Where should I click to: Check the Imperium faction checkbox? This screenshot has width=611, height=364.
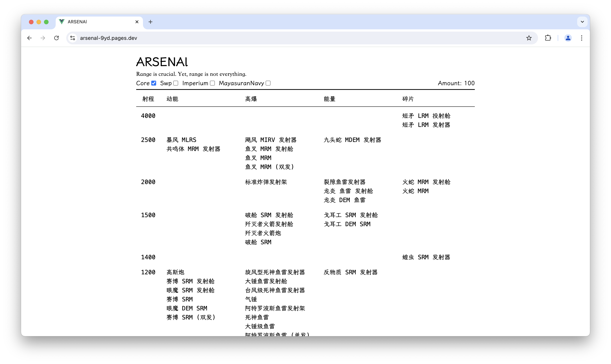(212, 83)
